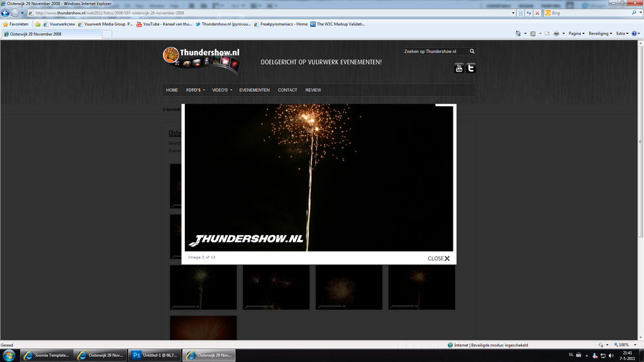Click the network tray icon
Image resolution: width=644 pixels, height=362 pixels.
pos(603,356)
